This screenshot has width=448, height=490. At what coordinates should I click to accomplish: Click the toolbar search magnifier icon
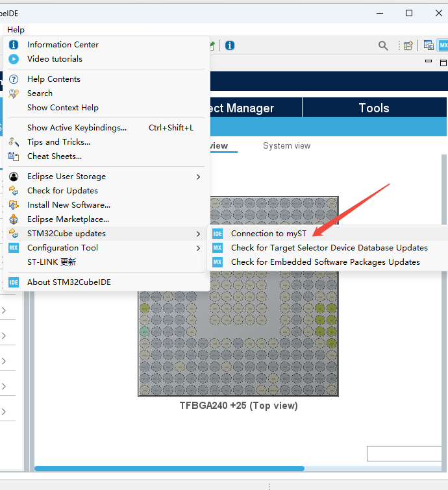383,45
